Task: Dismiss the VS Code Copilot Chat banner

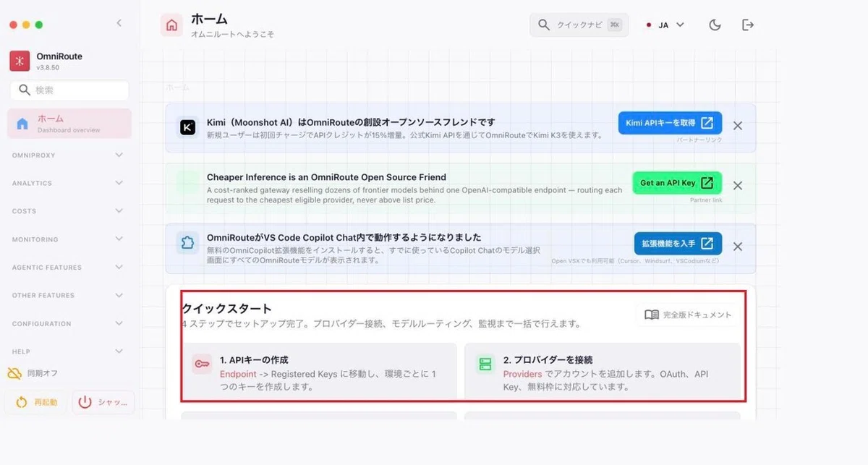Action: [x=737, y=247]
